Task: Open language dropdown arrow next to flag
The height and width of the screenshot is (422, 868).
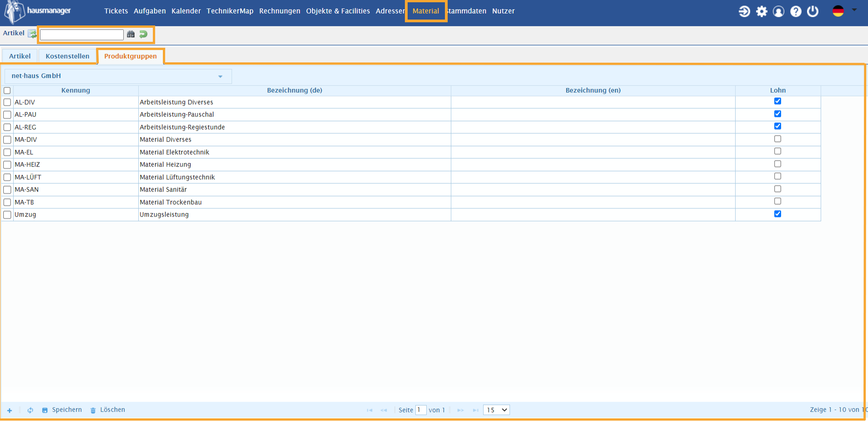Action: [x=854, y=10]
